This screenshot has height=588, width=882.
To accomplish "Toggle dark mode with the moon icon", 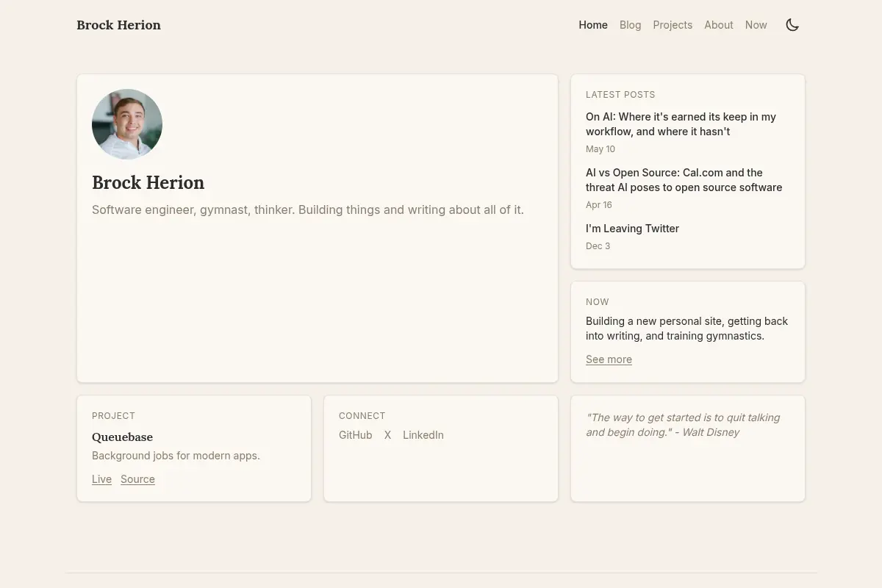I will point(792,25).
